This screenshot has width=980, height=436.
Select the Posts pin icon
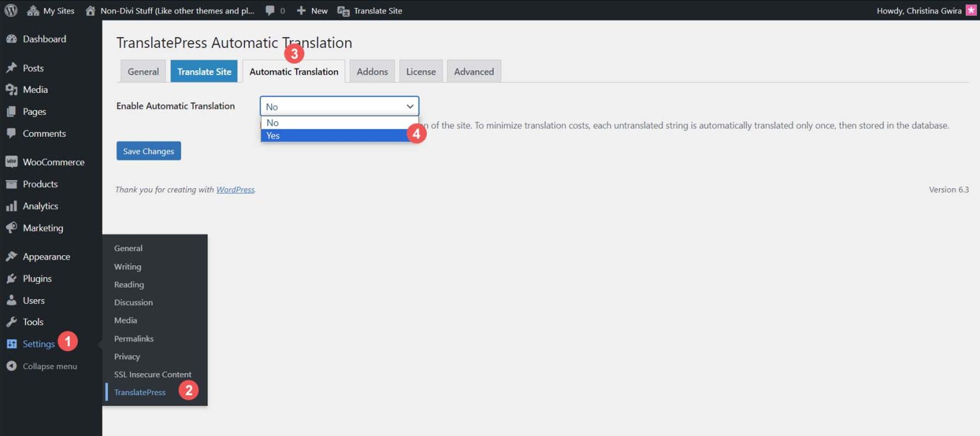[13, 67]
